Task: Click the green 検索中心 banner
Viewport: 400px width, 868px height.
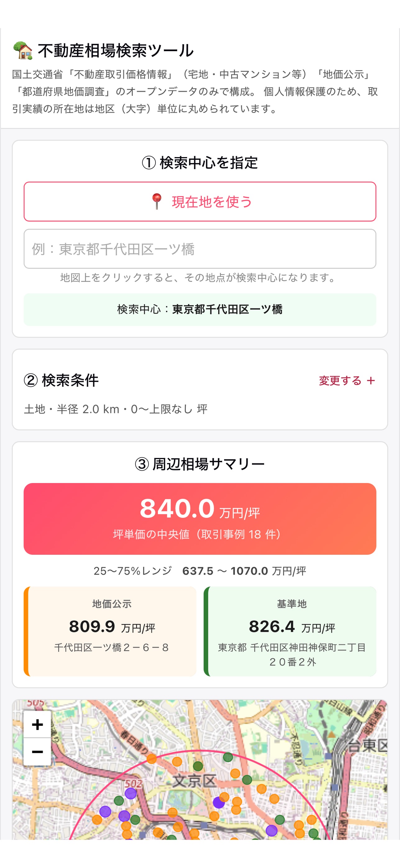Action: [x=200, y=309]
